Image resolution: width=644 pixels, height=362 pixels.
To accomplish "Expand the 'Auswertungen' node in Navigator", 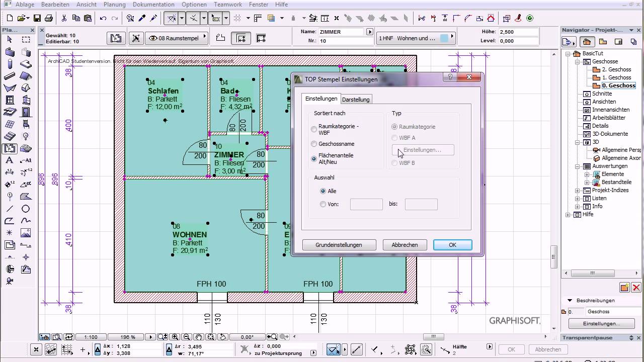I will 578,166.
